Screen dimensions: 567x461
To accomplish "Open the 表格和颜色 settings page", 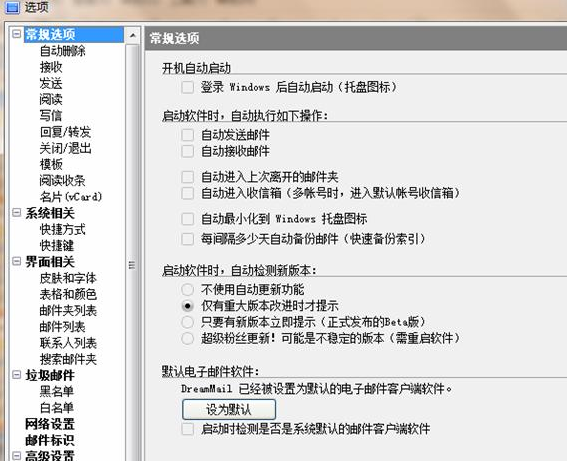I will click(68, 294).
